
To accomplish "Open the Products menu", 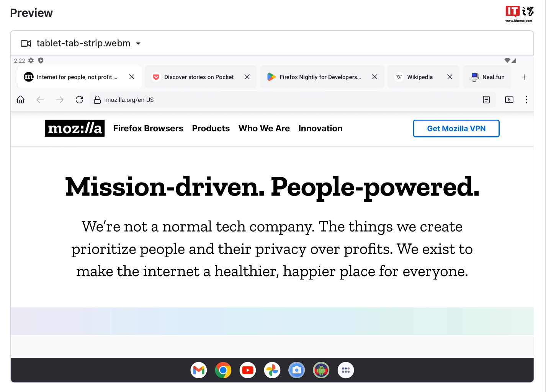I will (x=211, y=129).
